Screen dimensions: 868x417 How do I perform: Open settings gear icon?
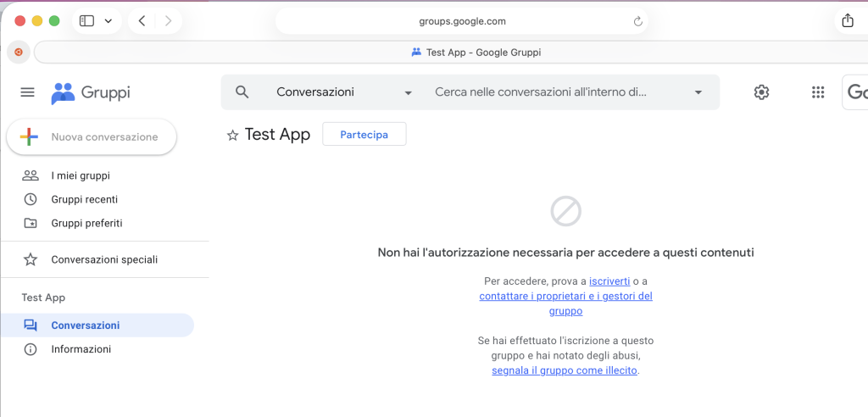(761, 92)
